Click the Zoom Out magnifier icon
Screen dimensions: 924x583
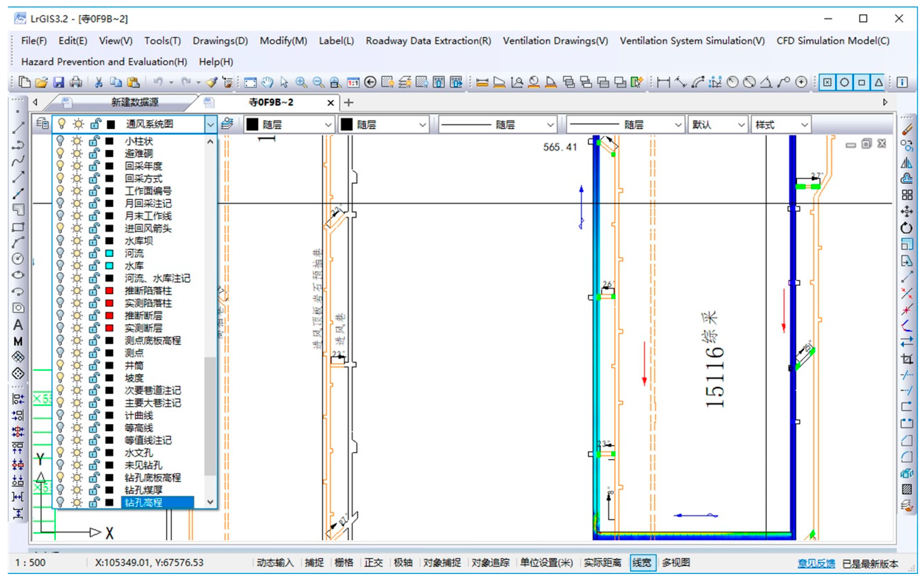point(319,82)
